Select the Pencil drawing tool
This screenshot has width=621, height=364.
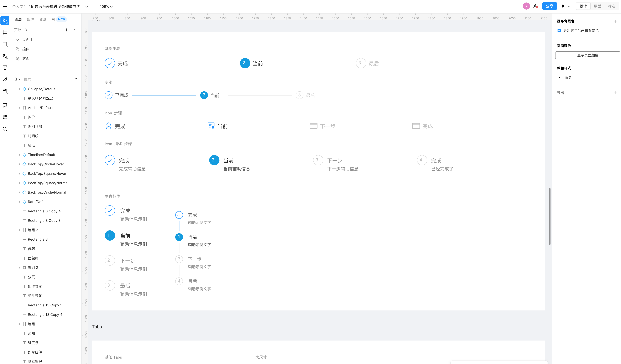pyautogui.click(x=5, y=79)
